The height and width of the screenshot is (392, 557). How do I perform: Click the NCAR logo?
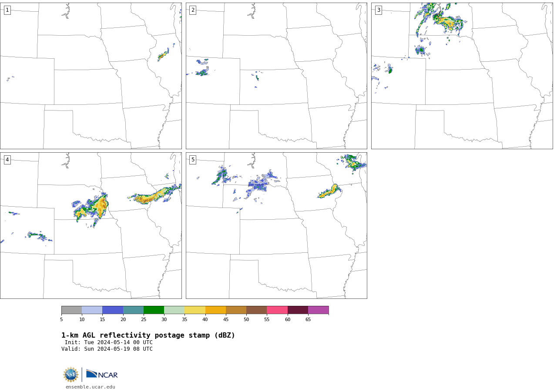pyautogui.click(x=102, y=374)
